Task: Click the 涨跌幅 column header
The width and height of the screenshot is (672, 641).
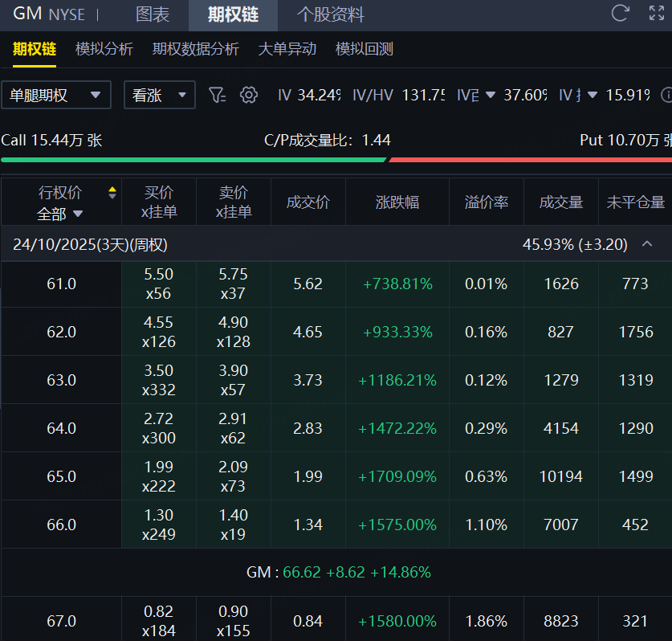Action: coord(397,202)
